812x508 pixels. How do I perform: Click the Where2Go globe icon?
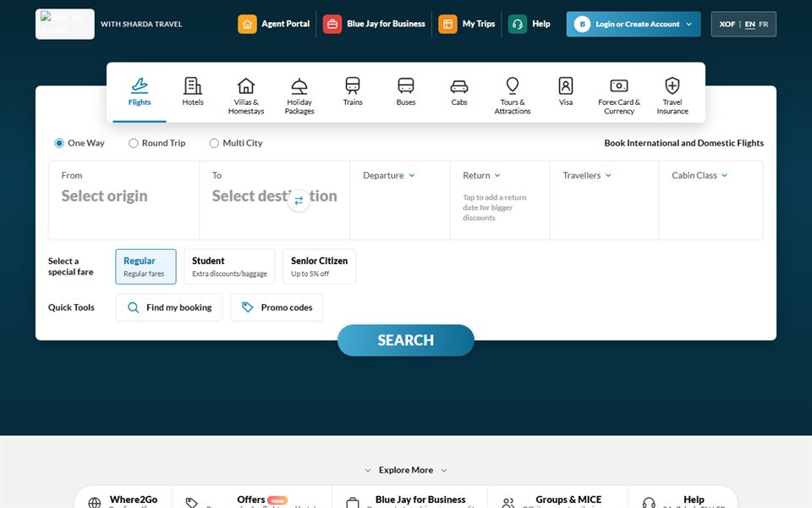click(94, 502)
